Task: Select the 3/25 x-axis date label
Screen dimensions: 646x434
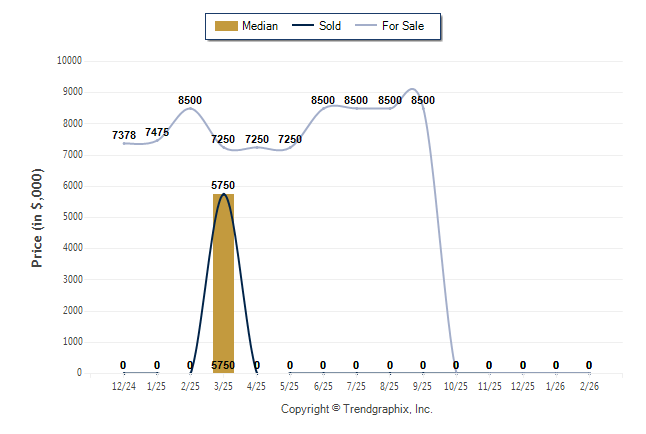Action: 223,385
